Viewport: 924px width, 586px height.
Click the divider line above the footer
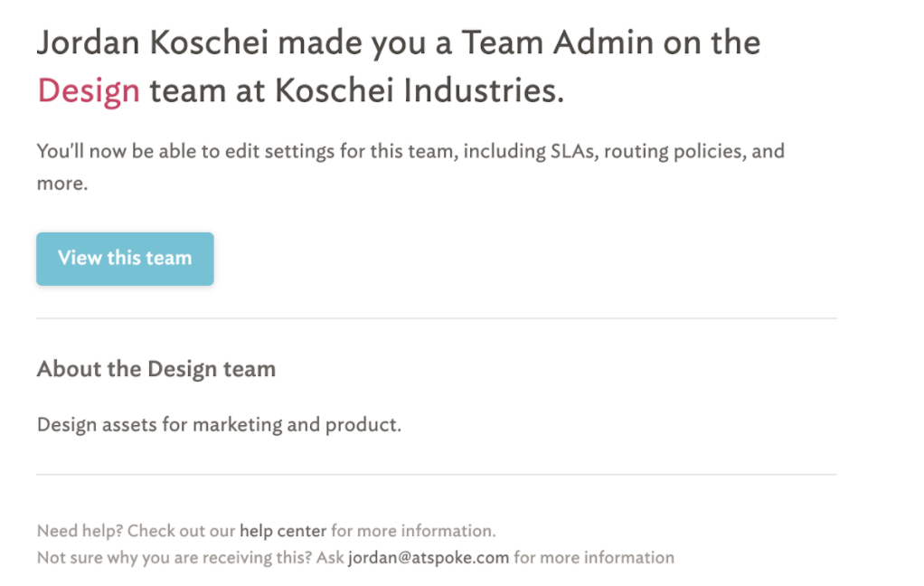point(437,475)
